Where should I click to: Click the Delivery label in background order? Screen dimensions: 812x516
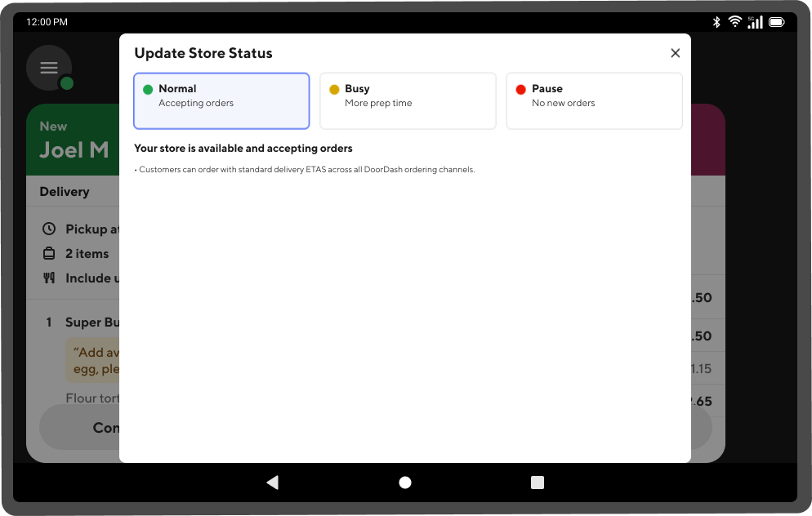[65, 192]
